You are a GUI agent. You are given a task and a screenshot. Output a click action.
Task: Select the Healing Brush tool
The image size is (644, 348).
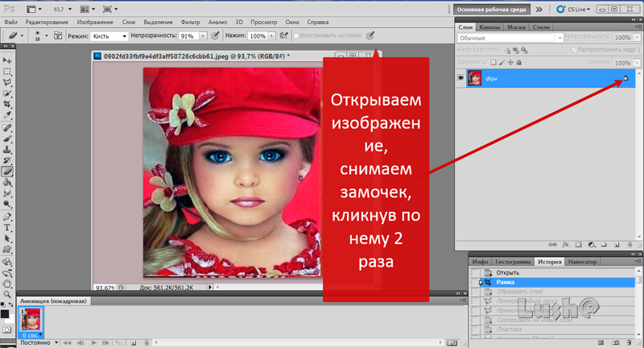point(7,128)
